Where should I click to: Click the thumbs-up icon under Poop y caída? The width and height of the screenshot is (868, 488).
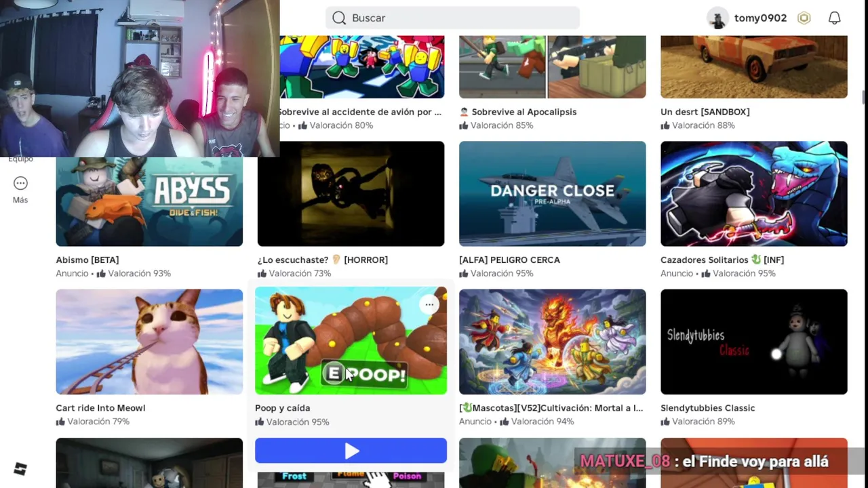pos(260,422)
